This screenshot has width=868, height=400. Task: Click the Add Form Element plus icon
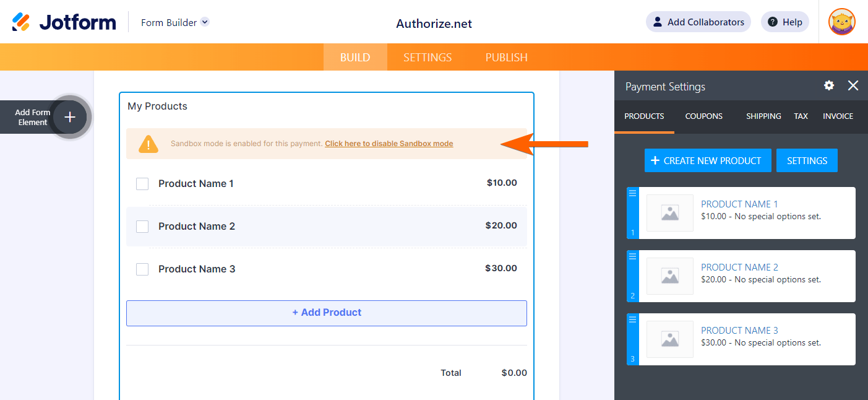(x=70, y=116)
